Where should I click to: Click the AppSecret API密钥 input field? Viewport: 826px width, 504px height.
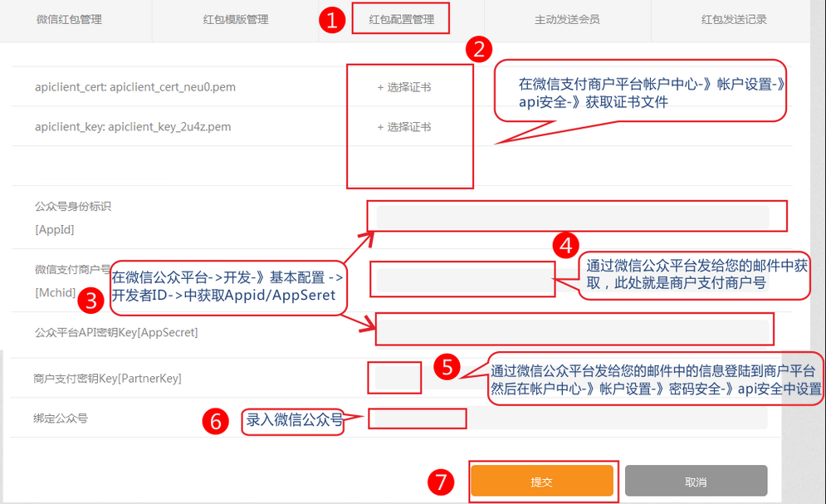click(573, 329)
